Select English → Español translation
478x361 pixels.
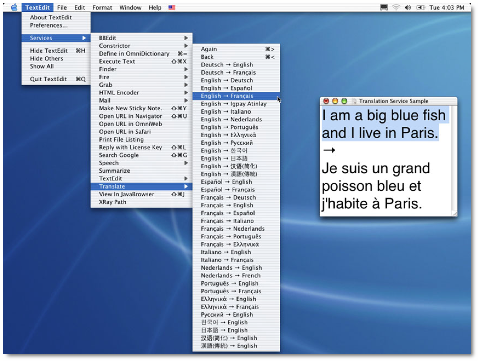pos(236,88)
